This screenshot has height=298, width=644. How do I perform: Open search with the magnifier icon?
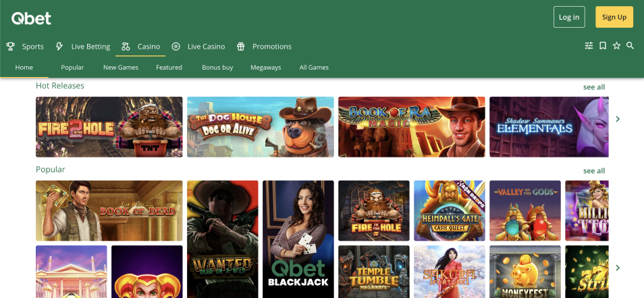pos(630,46)
